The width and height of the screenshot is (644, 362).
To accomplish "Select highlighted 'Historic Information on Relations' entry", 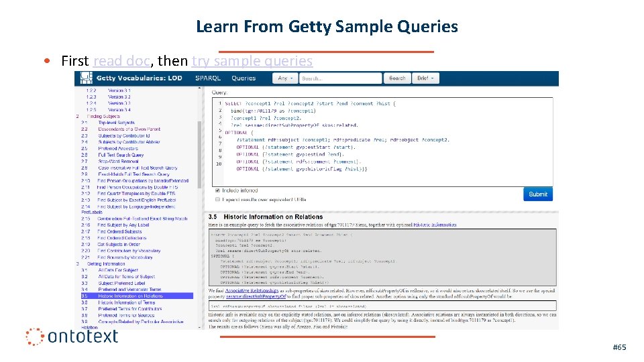I will coord(137,296).
